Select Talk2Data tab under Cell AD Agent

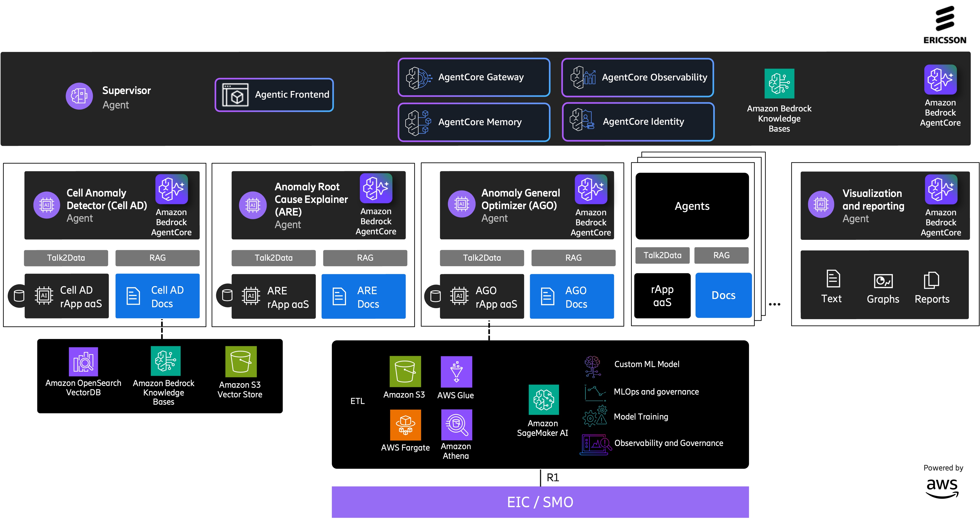pyautogui.click(x=66, y=258)
